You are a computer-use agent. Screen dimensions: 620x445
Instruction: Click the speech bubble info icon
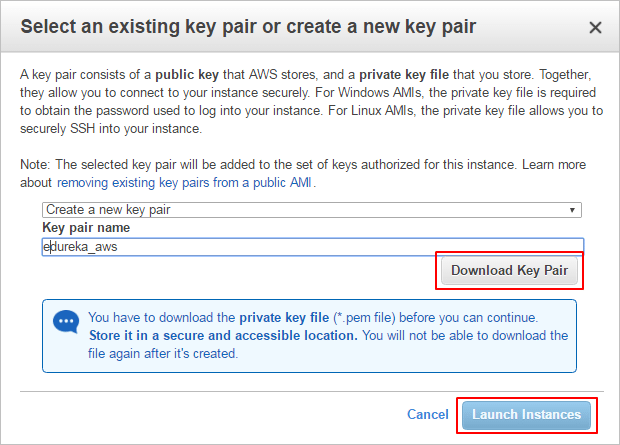[67, 322]
